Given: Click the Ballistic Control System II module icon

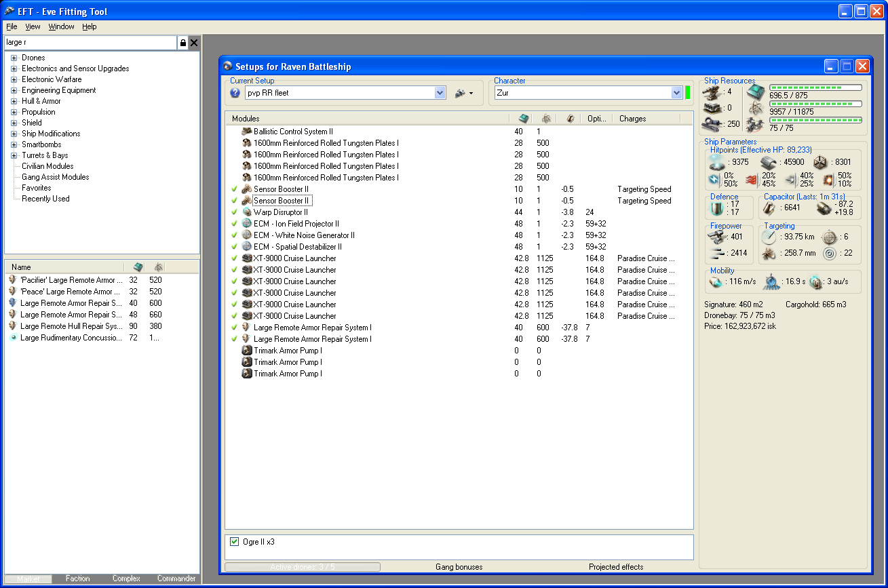Looking at the screenshot, I should click(x=247, y=132).
